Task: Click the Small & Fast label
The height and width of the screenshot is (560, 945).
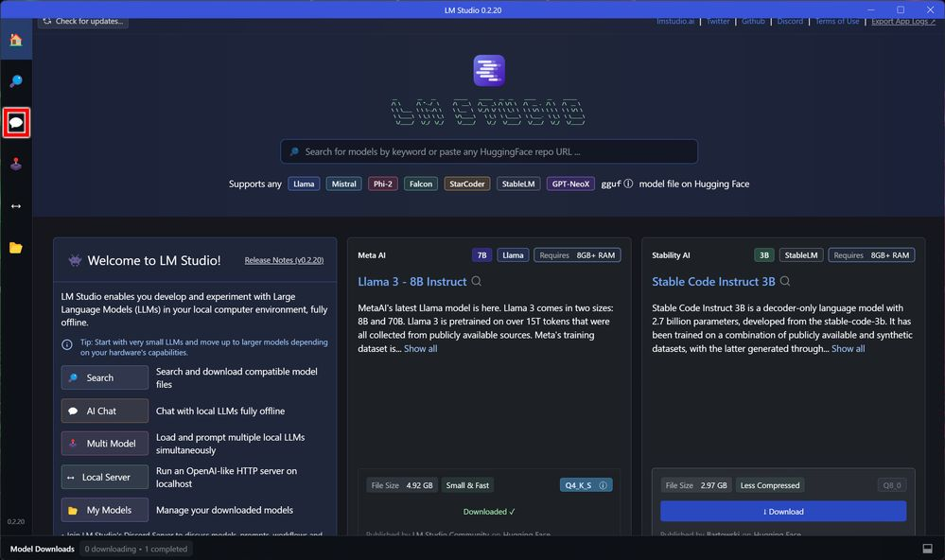Action: 467,485
